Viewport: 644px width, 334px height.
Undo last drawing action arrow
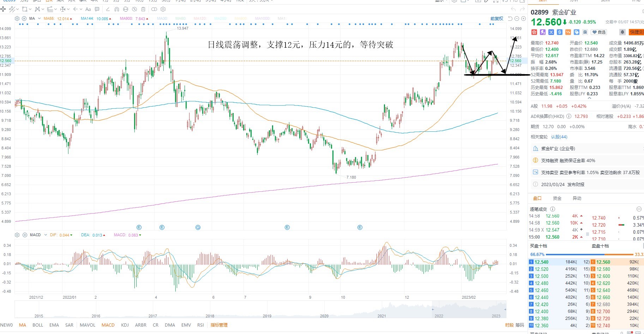pyautogui.click(x=513, y=9)
